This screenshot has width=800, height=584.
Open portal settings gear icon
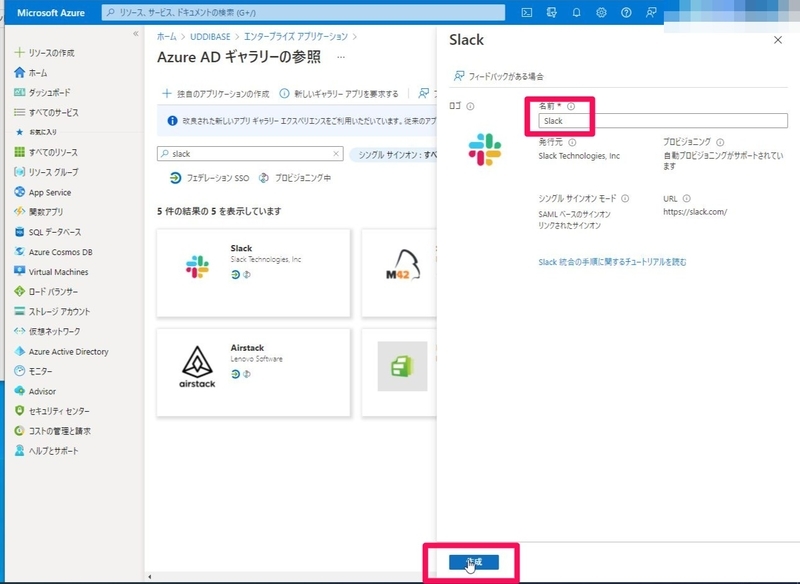(601, 13)
